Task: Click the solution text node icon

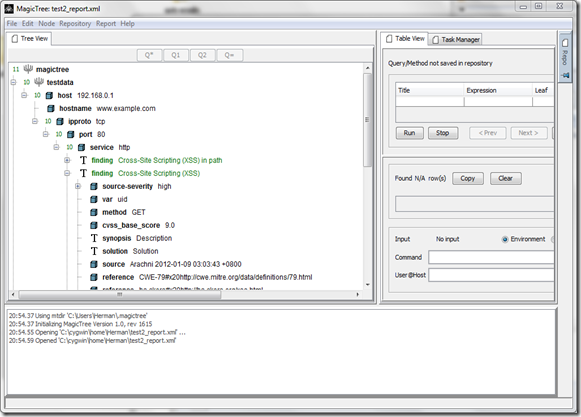Action: coord(94,251)
